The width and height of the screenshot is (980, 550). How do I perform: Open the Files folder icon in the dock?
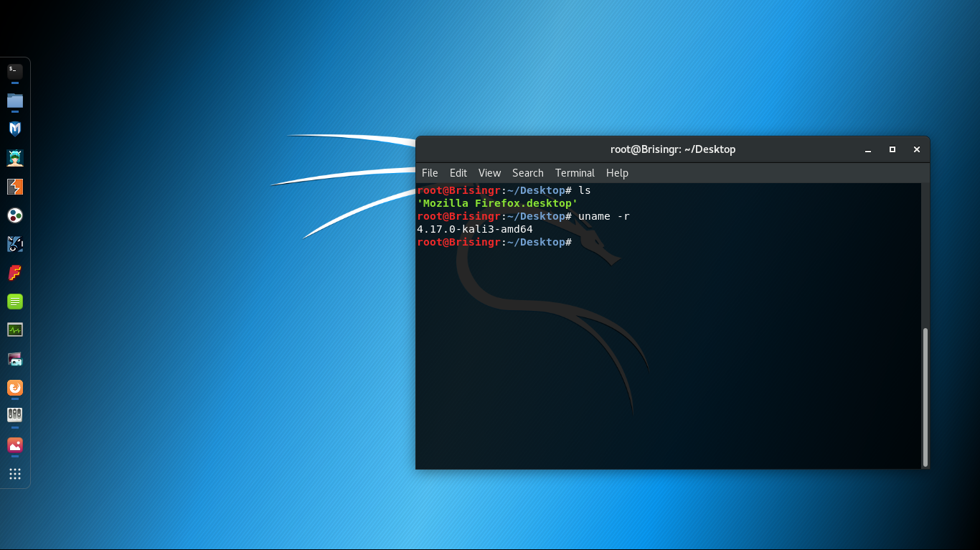point(15,101)
